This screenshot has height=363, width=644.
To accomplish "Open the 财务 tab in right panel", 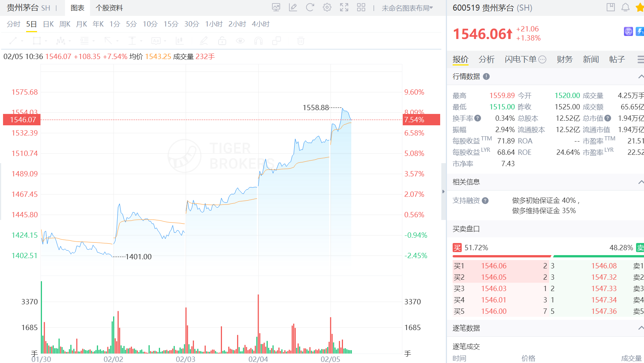I will [564, 59].
